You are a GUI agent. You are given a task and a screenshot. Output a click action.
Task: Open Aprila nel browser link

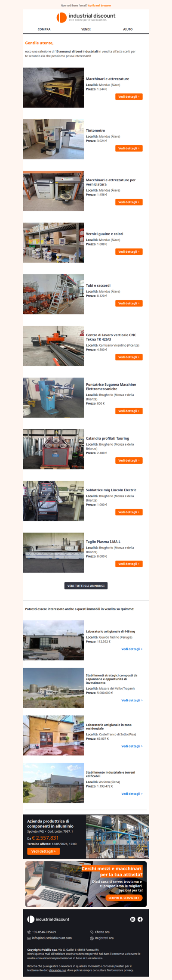coord(99,6)
